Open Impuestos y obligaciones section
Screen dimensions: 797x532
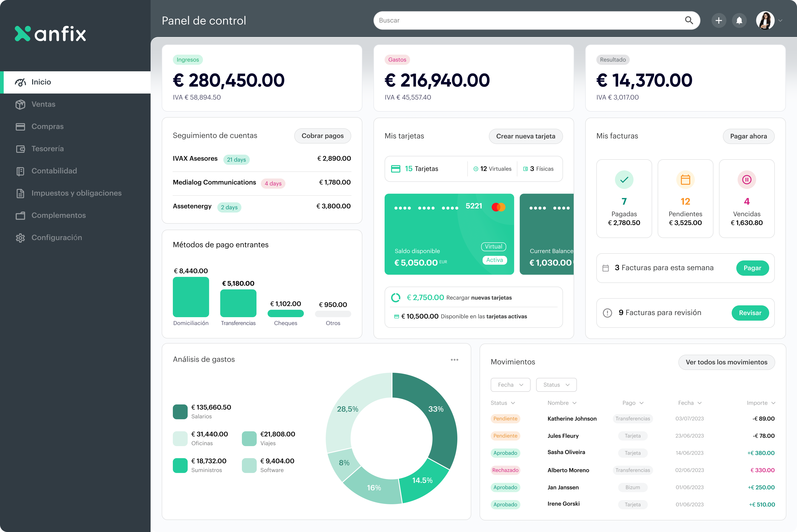click(76, 193)
